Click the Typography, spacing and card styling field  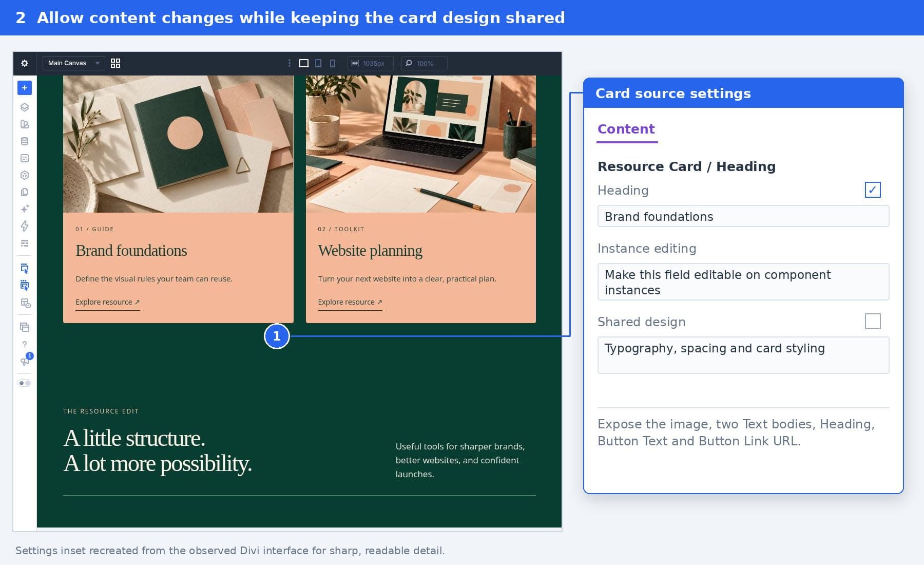743,355
